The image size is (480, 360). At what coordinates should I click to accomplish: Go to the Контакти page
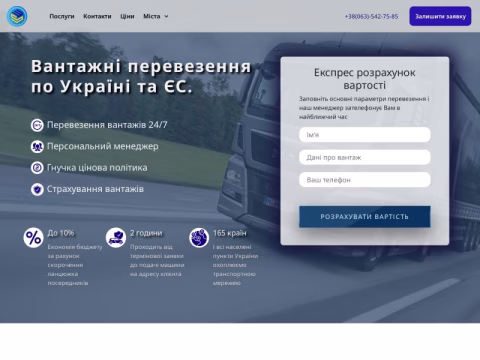[x=97, y=16]
